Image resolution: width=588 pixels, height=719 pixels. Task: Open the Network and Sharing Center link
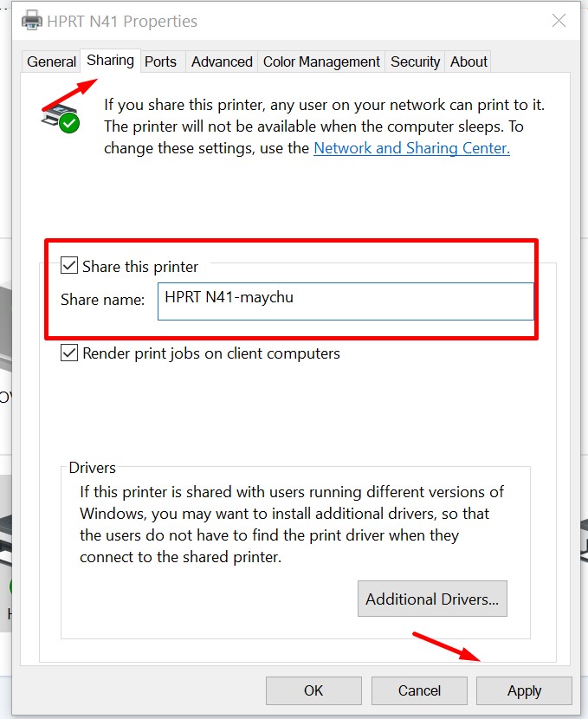pos(411,148)
